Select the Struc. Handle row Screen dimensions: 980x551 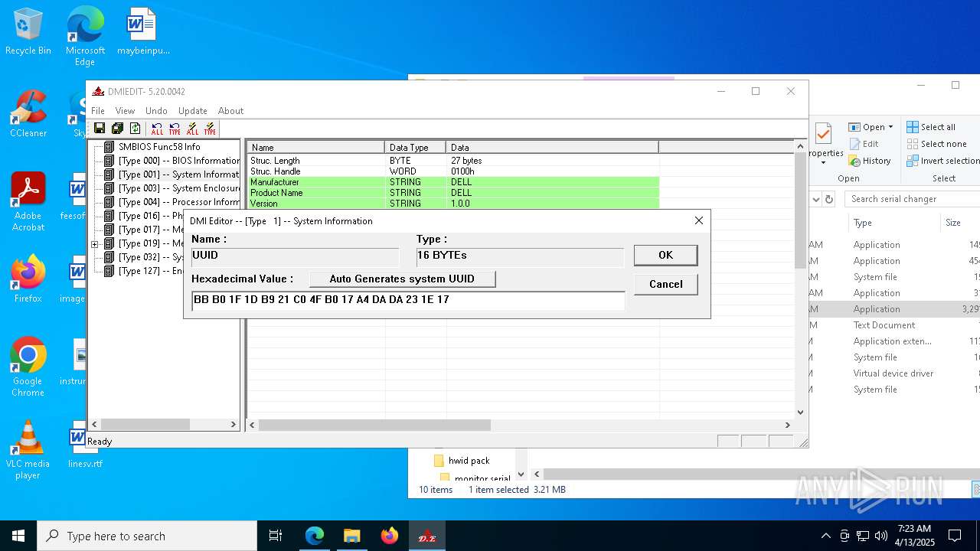pyautogui.click(x=453, y=171)
